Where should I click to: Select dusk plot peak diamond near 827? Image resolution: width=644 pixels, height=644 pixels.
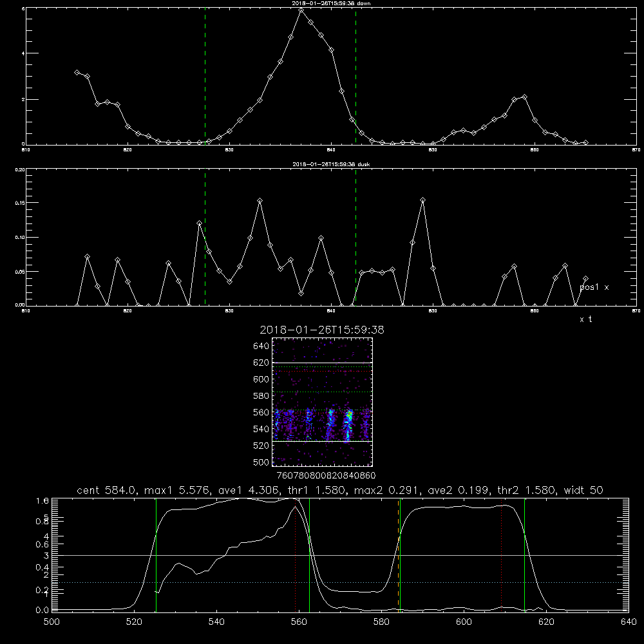(199, 223)
